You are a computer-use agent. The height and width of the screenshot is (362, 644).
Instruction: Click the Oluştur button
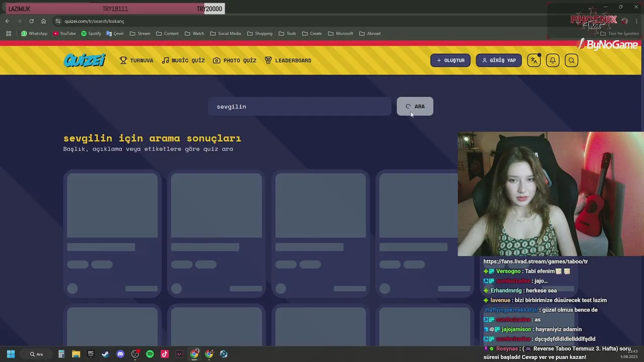pyautogui.click(x=450, y=60)
